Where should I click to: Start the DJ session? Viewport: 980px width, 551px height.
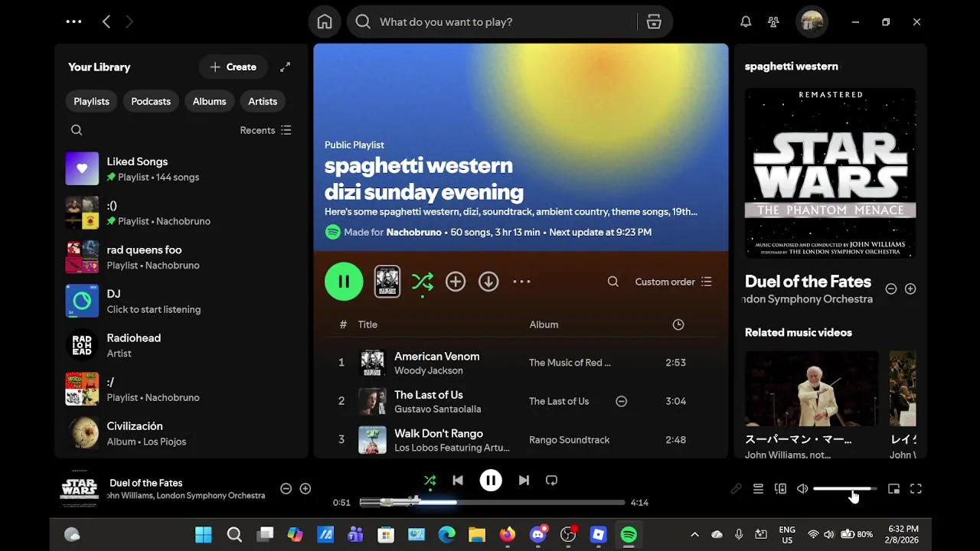coord(181,301)
